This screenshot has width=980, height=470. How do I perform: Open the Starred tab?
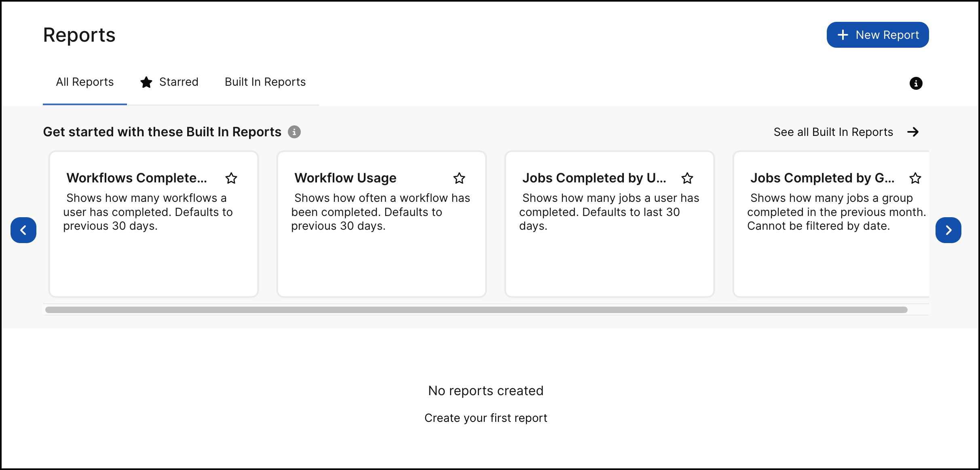(169, 82)
